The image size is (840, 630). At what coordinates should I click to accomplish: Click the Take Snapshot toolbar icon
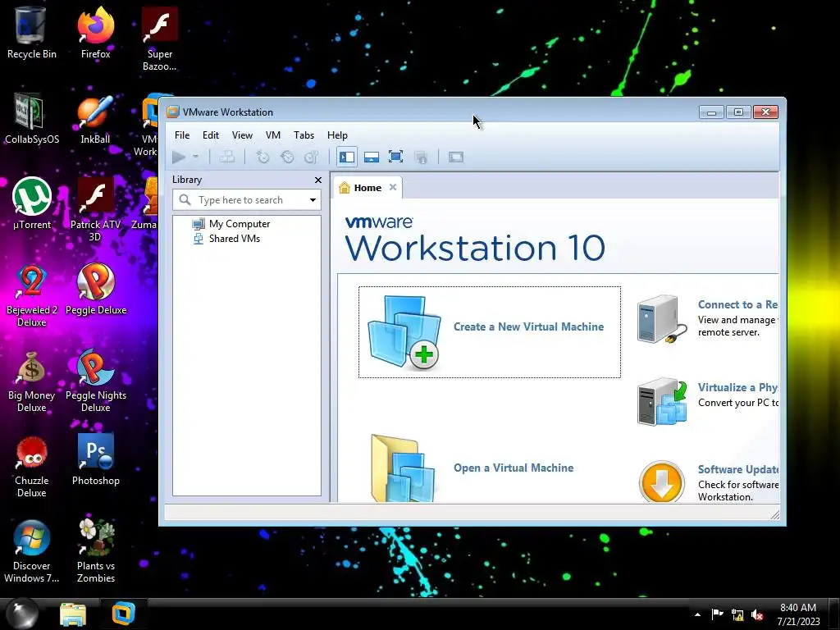pos(262,157)
